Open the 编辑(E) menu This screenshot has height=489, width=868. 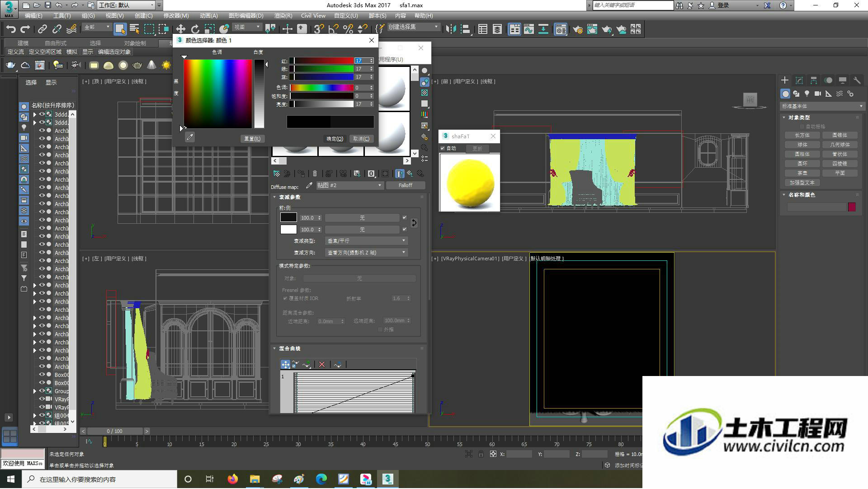pos(33,16)
